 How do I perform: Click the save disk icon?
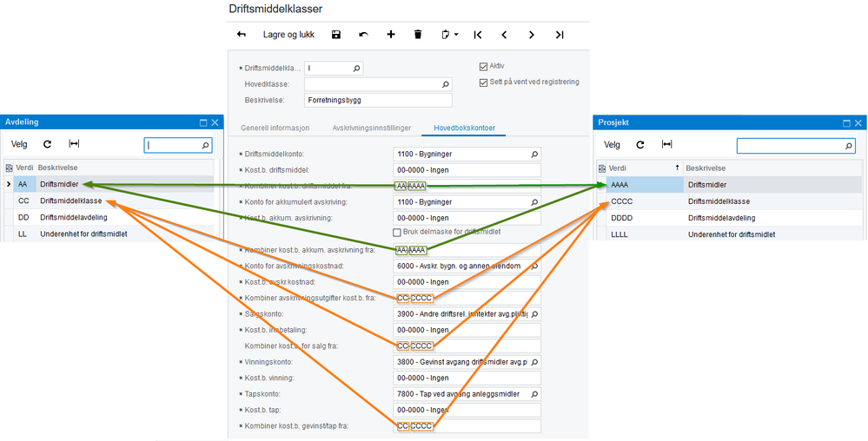(x=336, y=35)
